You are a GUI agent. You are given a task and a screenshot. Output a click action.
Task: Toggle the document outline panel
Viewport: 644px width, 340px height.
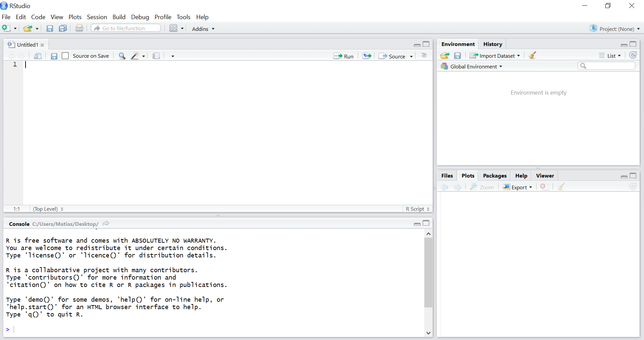tap(424, 56)
